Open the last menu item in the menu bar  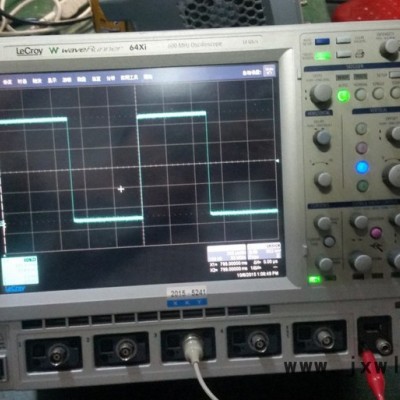click(148, 77)
